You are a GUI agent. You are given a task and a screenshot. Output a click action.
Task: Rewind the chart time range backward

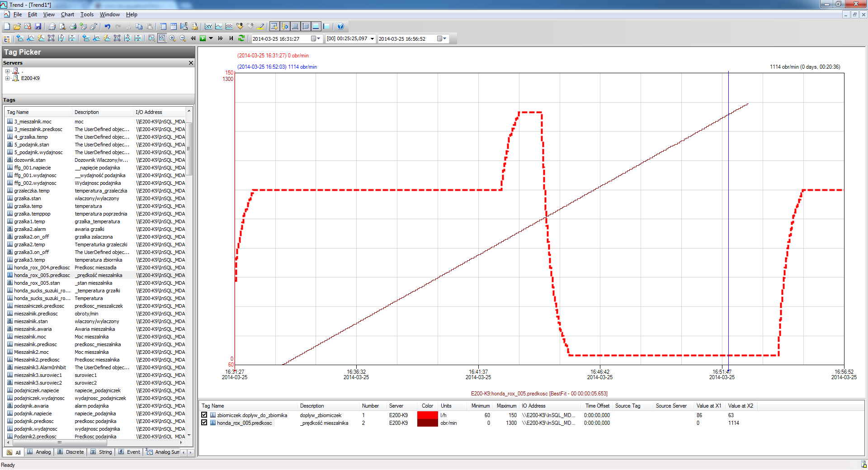click(193, 38)
